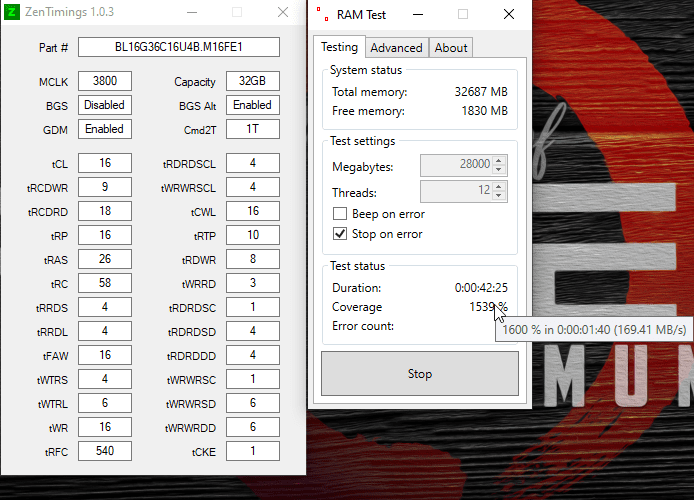Click the tRDRDSCL value box
Screen dimensions: 694x500
click(253, 163)
